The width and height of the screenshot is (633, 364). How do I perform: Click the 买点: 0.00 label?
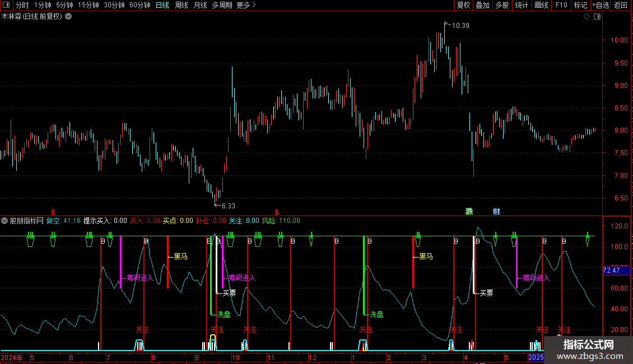coord(178,221)
